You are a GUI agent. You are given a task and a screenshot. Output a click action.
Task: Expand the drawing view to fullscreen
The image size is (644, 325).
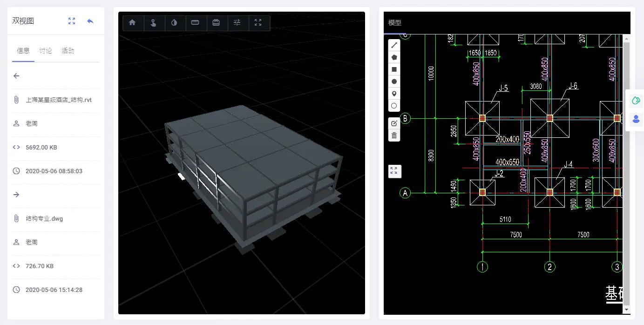[x=394, y=171]
